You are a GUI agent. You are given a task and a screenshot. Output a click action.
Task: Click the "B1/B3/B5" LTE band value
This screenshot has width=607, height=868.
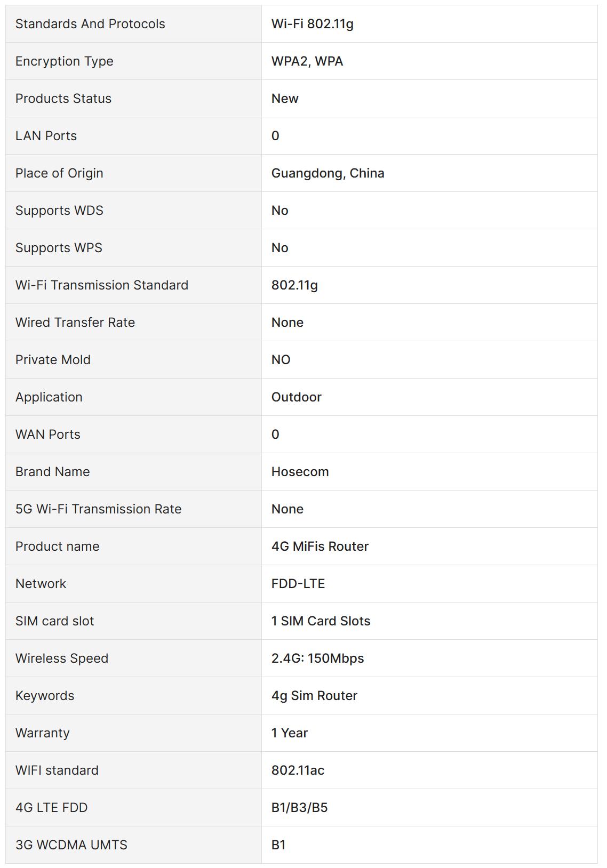tap(299, 808)
